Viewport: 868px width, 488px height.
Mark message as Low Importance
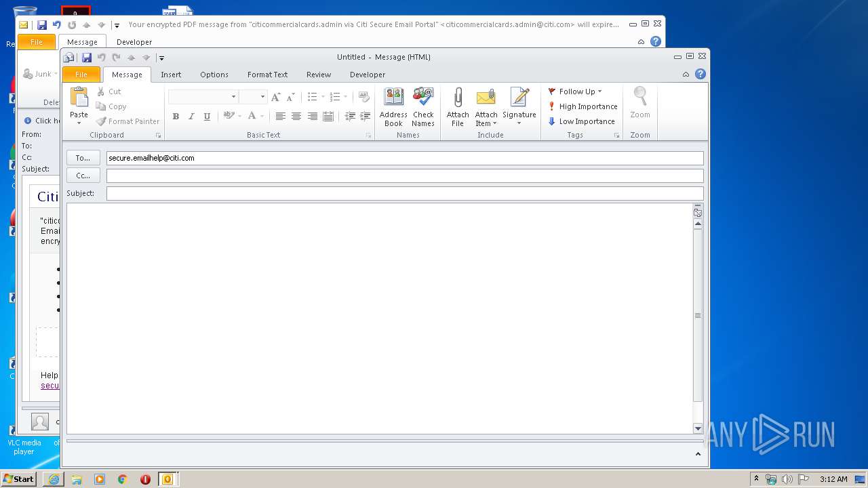click(581, 121)
